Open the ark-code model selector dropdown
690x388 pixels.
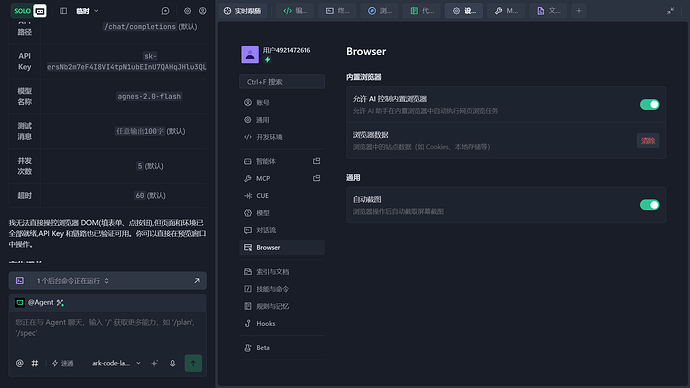116,363
